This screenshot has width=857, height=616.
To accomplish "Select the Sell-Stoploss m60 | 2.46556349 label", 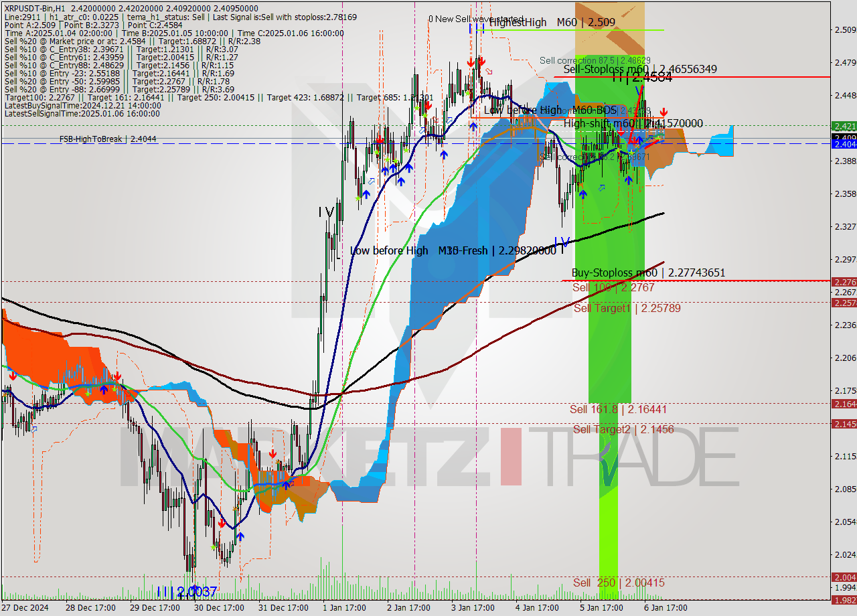I will (640, 69).
